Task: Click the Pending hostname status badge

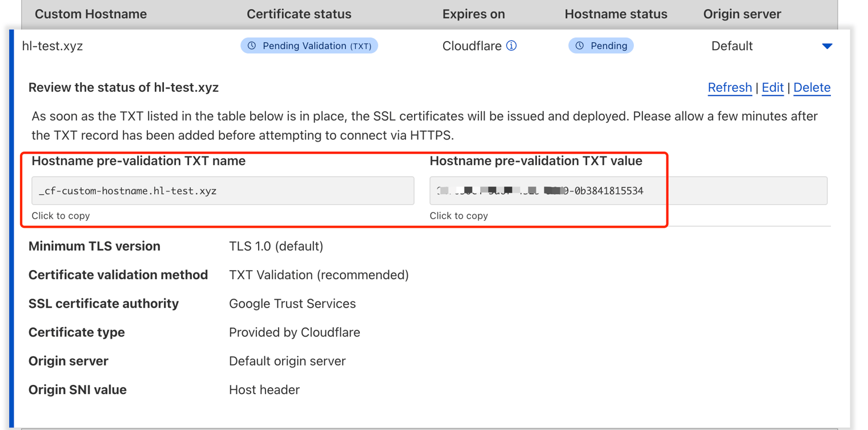Action: point(601,46)
